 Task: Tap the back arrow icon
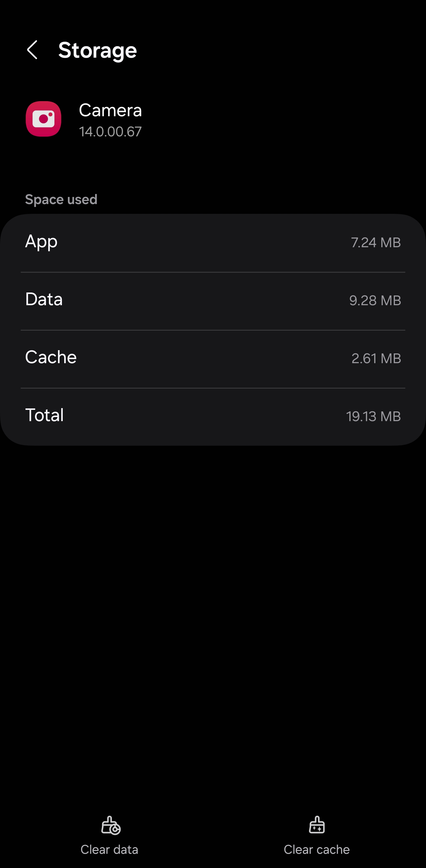click(x=32, y=50)
